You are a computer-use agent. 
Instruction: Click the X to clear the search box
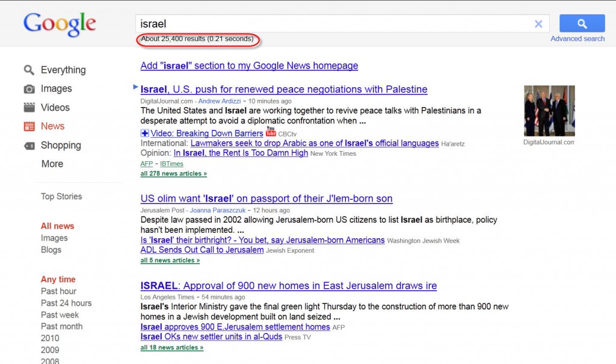click(x=538, y=23)
